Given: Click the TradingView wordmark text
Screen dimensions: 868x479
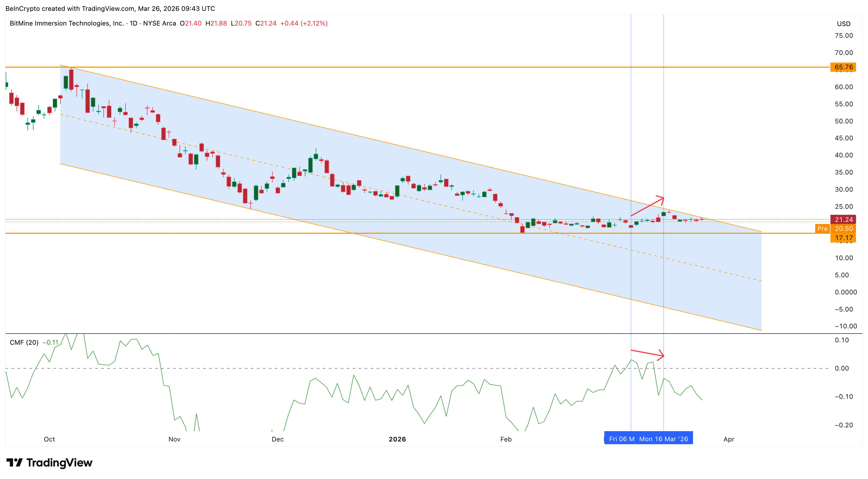Looking at the screenshot, I should tap(59, 462).
